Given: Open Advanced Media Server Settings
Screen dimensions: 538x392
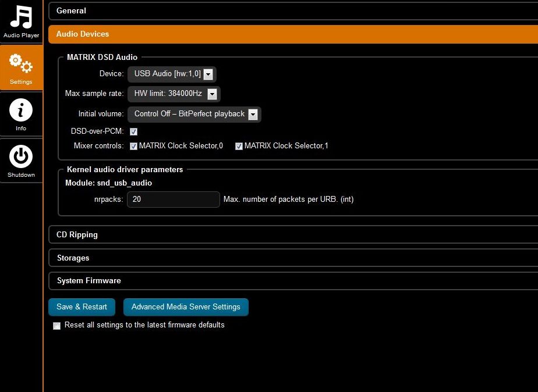Looking at the screenshot, I should pyautogui.click(x=186, y=307).
